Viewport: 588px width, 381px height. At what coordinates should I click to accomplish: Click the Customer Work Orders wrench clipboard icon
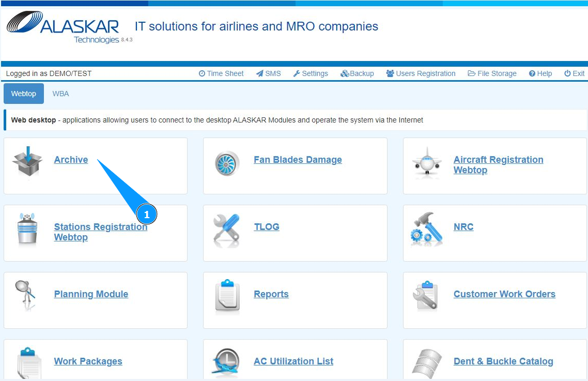click(426, 295)
